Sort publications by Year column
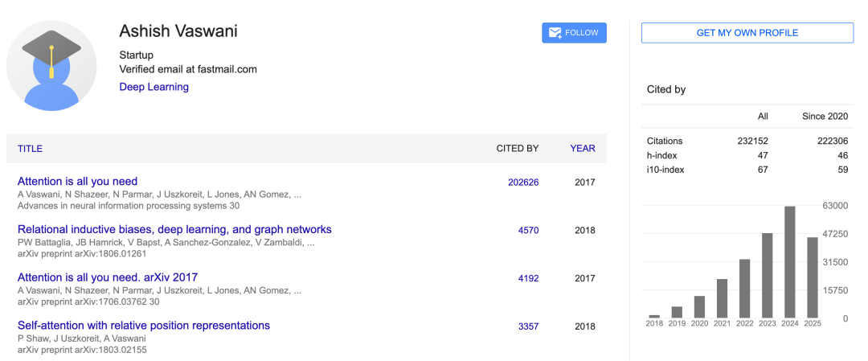The width and height of the screenshot is (868, 361). (x=583, y=149)
